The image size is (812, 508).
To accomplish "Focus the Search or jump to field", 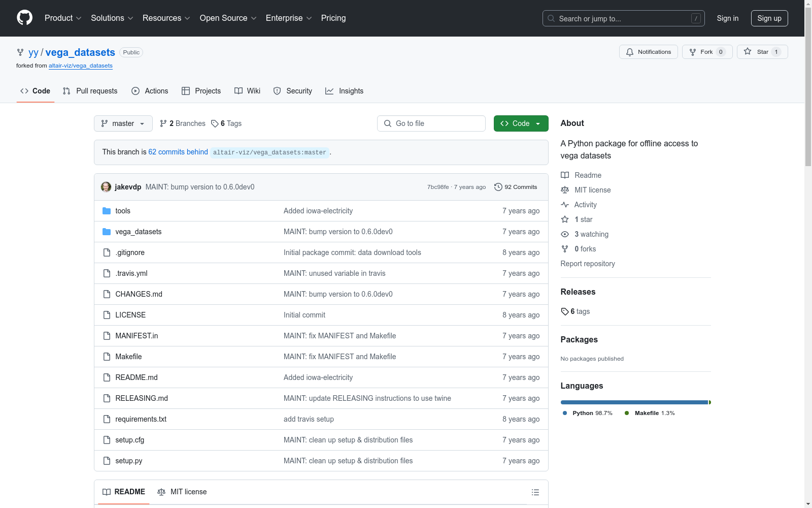I will 624,18.
